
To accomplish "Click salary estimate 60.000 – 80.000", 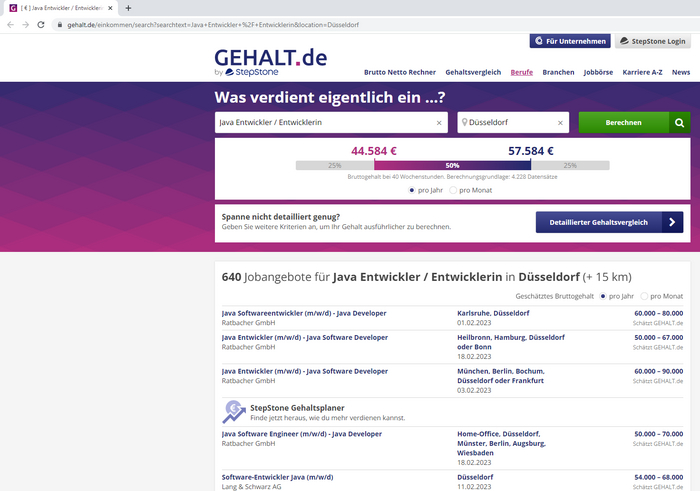I will [x=658, y=313].
